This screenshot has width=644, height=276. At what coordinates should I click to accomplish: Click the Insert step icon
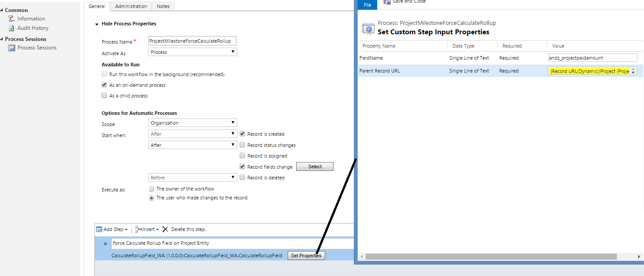click(x=138, y=229)
